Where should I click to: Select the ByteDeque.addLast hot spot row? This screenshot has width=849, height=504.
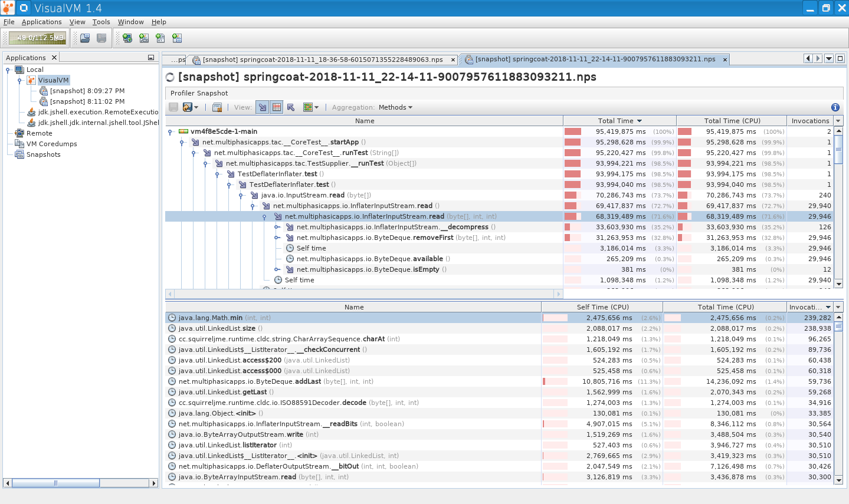click(x=499, y=381)
